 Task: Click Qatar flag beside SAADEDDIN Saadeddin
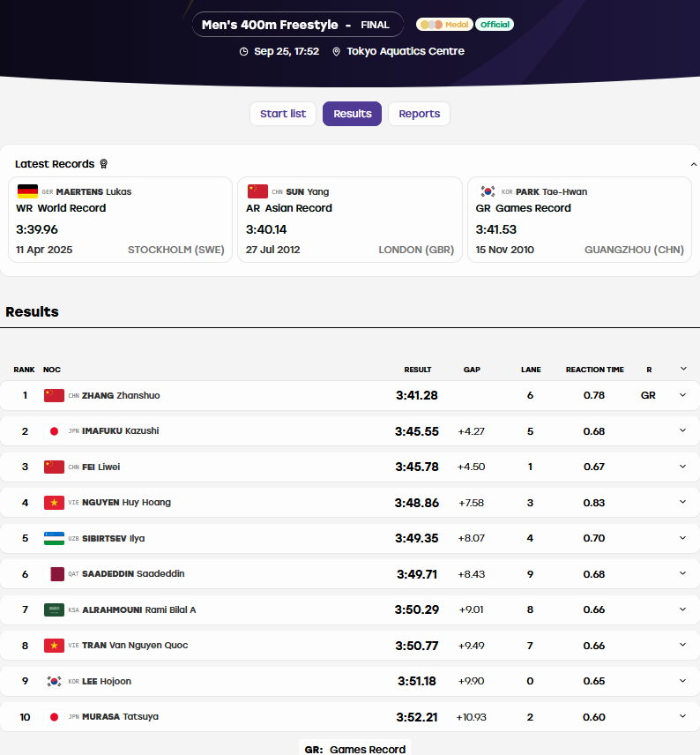(54, 574)
